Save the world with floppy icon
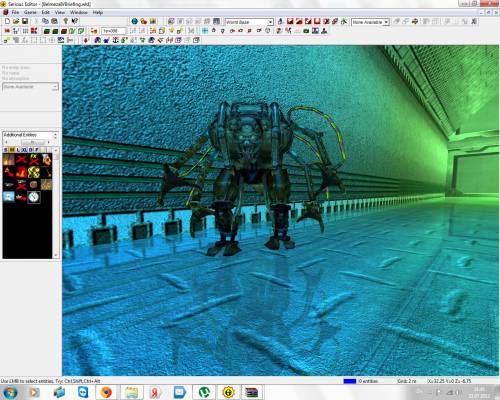 click(x=25, y=21)
